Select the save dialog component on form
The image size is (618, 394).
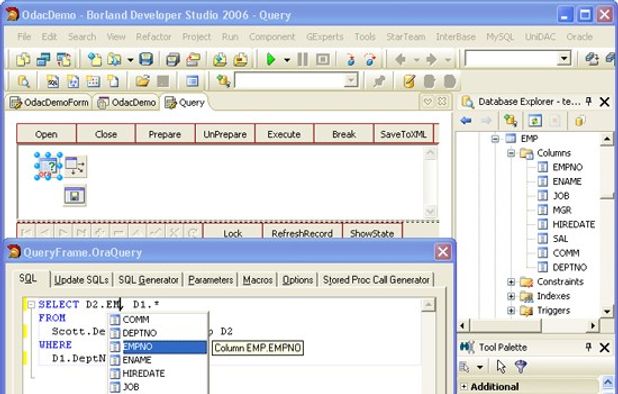coord(75,195)
